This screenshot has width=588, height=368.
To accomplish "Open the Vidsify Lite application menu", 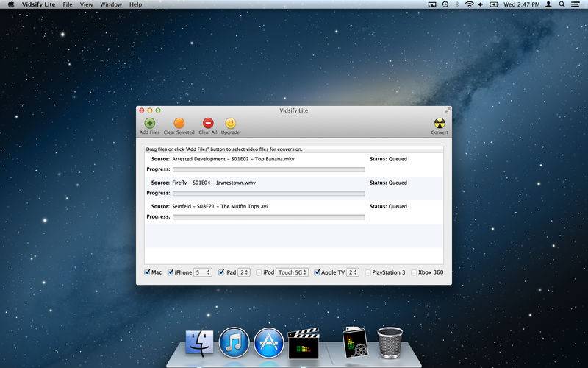I will tap(38, 4).
